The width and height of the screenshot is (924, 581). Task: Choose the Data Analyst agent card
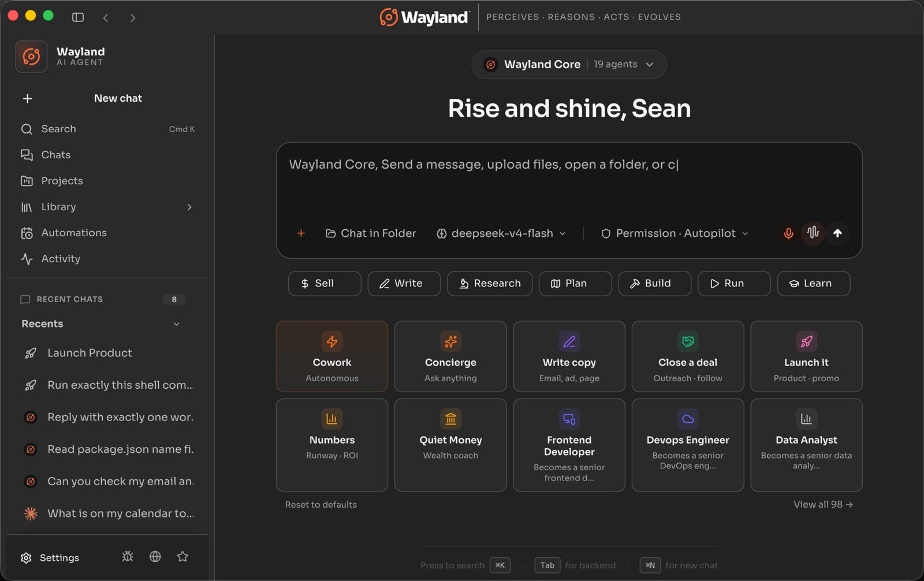click(807, 445)
